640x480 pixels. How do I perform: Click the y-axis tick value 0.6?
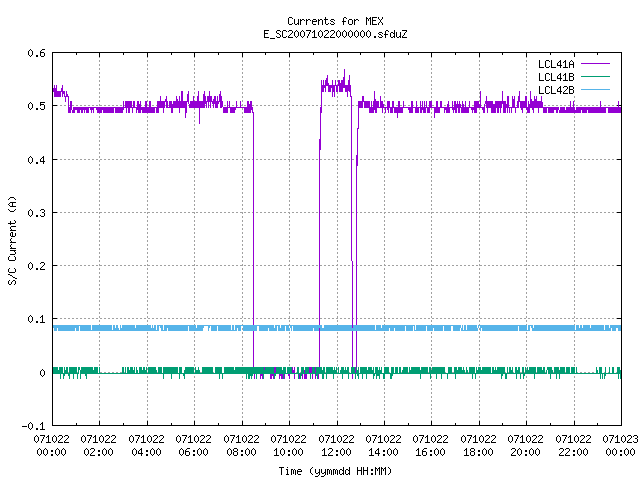coord(36,53)
